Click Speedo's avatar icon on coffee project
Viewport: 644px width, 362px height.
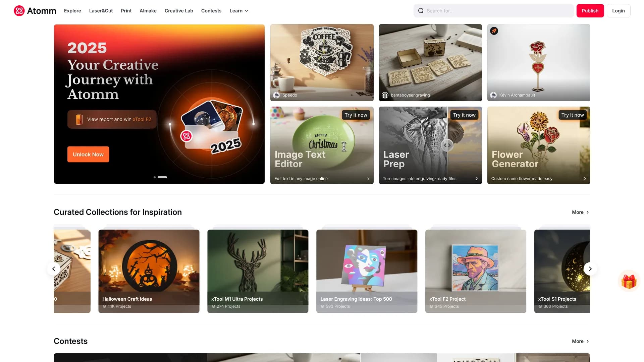coord(276,95)
